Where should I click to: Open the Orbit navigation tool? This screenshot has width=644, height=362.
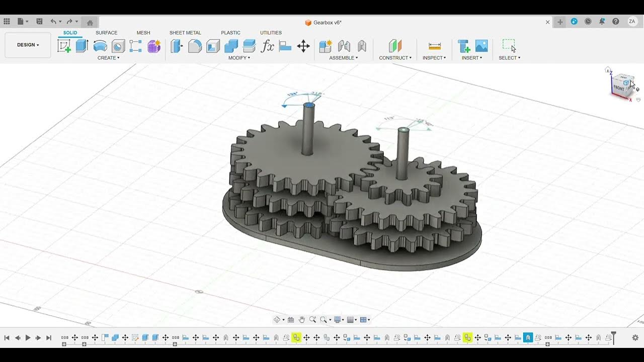(278, 320)
